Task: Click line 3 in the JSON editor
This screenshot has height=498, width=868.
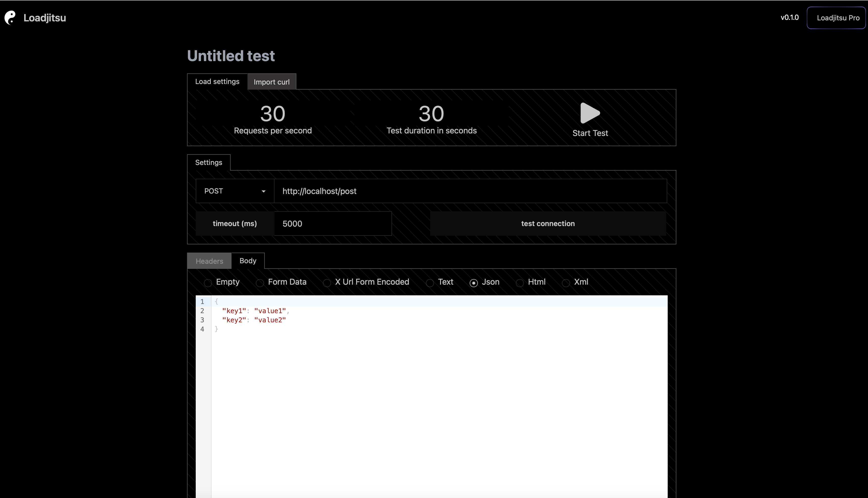Action: click(x=254, y=320)
